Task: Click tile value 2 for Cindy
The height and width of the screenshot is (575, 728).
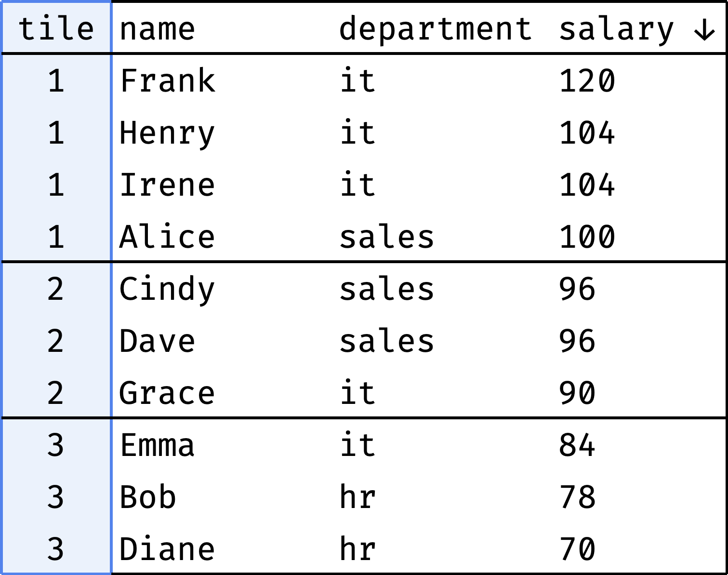Action: [56, 289]
